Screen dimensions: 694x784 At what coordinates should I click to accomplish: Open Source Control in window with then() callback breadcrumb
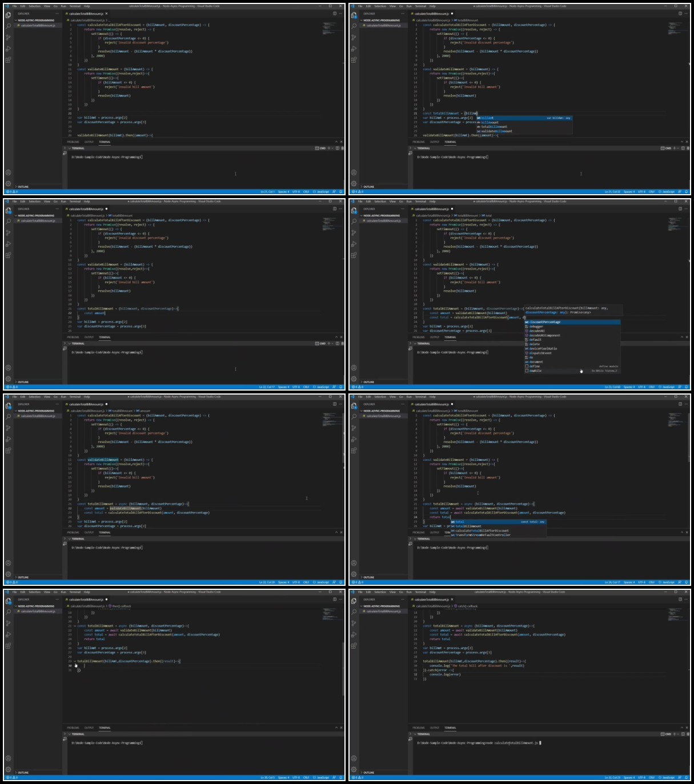click(9, 624)
